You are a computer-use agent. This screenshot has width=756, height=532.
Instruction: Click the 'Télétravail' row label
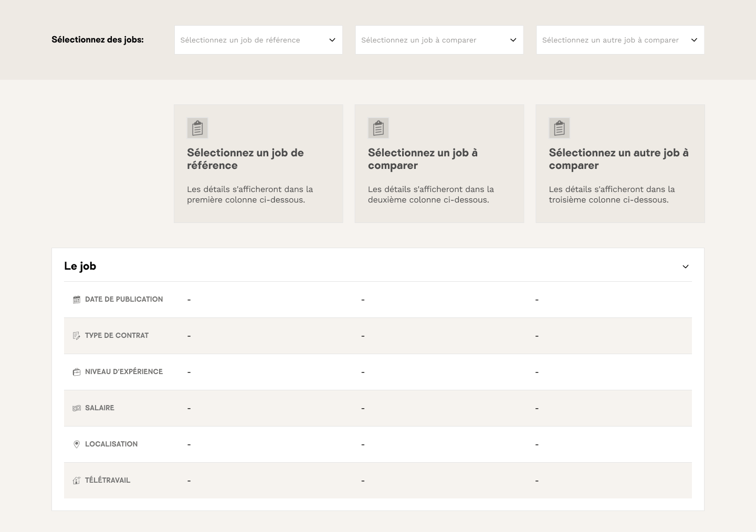pos(107,480)
